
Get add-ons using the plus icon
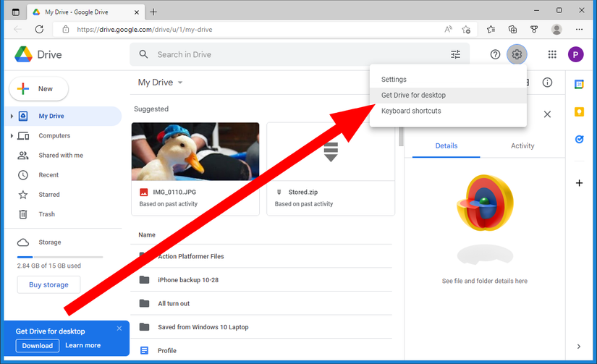[579, 183]
